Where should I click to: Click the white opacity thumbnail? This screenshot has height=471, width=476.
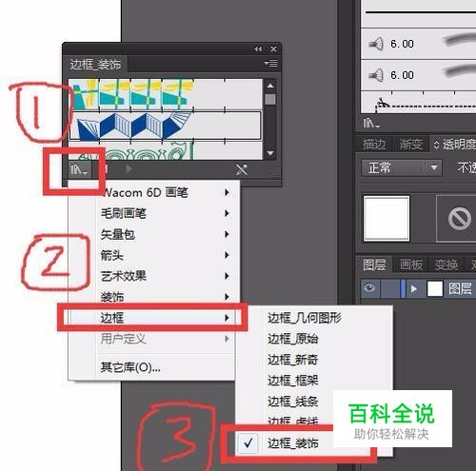[387, 219]
